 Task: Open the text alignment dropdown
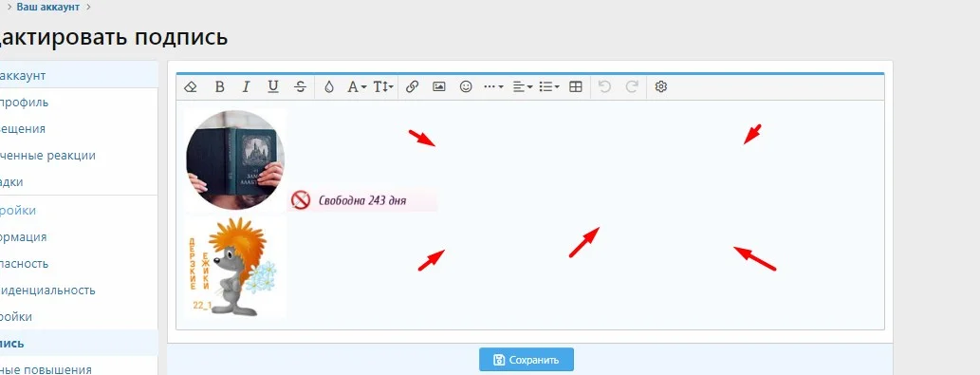523,87
